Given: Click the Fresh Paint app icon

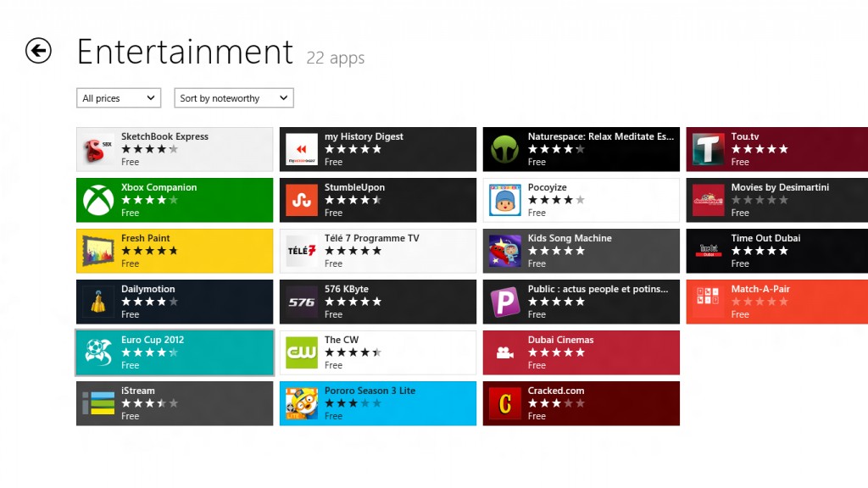Looking at the screenshot, I should [x=98, y=251].
